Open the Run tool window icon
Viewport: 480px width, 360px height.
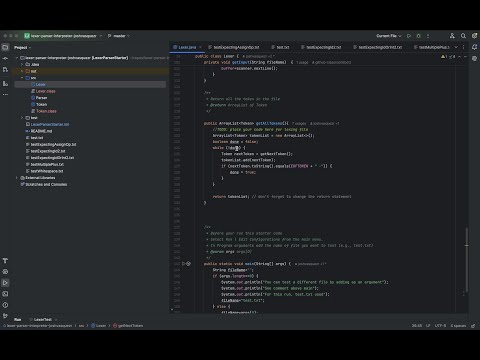(5, 283)
